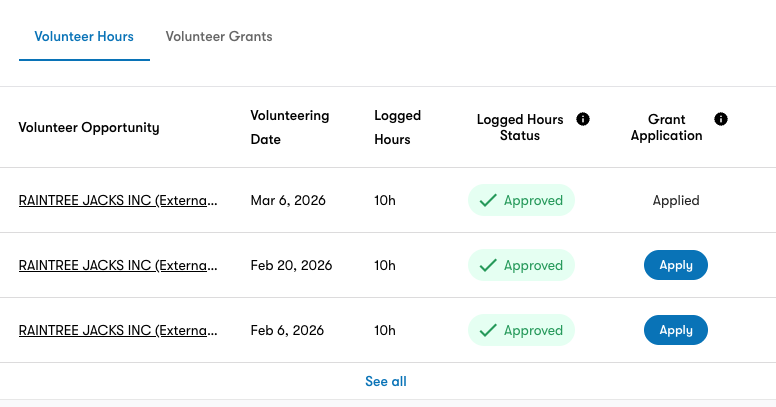Image resolution: width=776 pixels, height=407 pixels.
Task: Click the Approved badge in the Feb 6 row
Action: click(521, 330)
